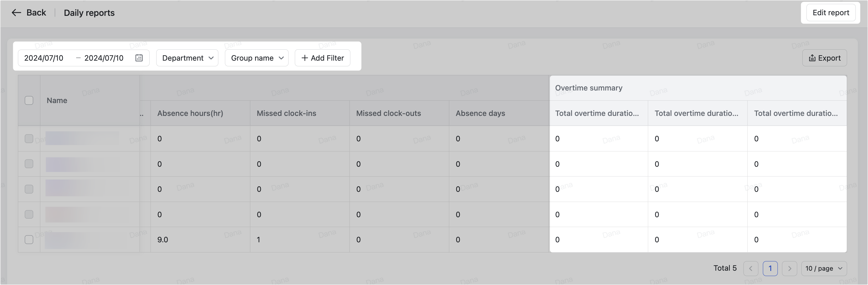This screenshot has height=285, width=868.
Task: Select page 1 in pagination
Action: [x=770, y=268]
